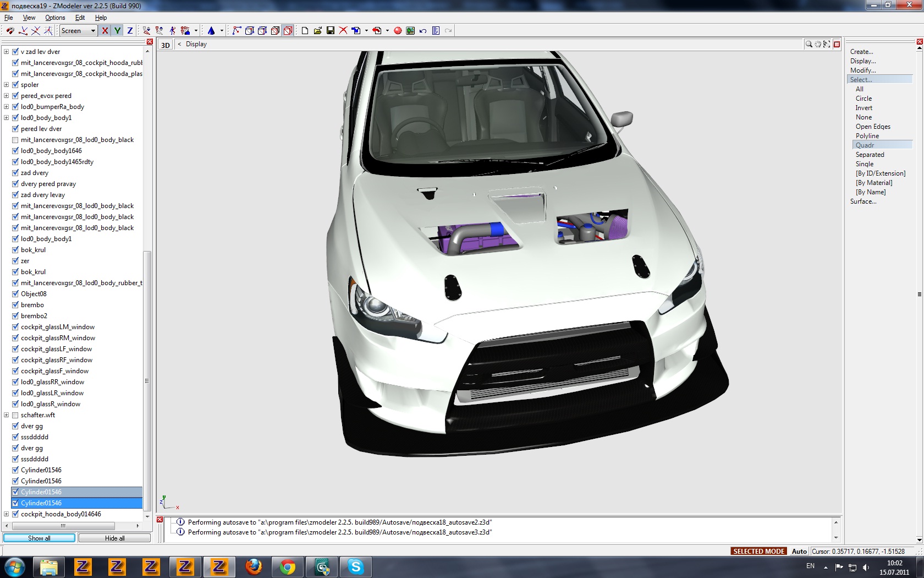Image resolution: width=924 pixels, height=578 pixels.
Task: Toggle the checkbox for 'pered_evox pered'
Action: click(15, 96)
